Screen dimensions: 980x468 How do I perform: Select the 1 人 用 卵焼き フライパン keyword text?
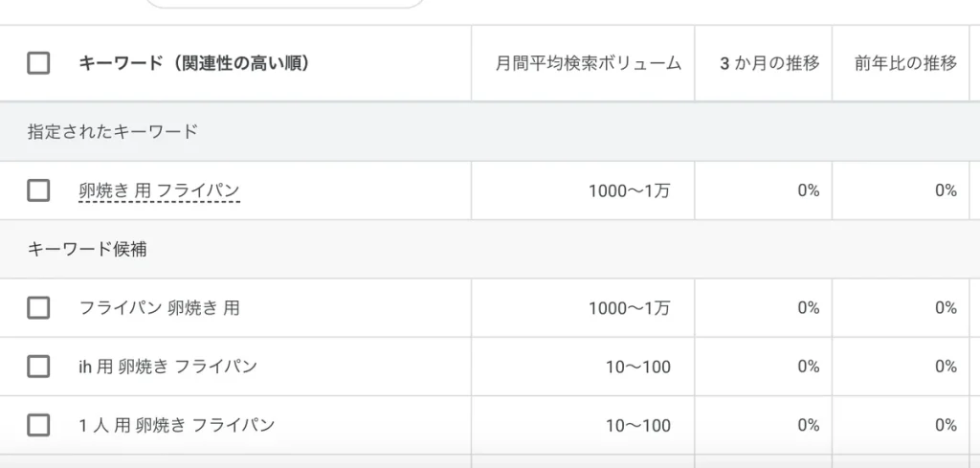[x=176, y=425]
